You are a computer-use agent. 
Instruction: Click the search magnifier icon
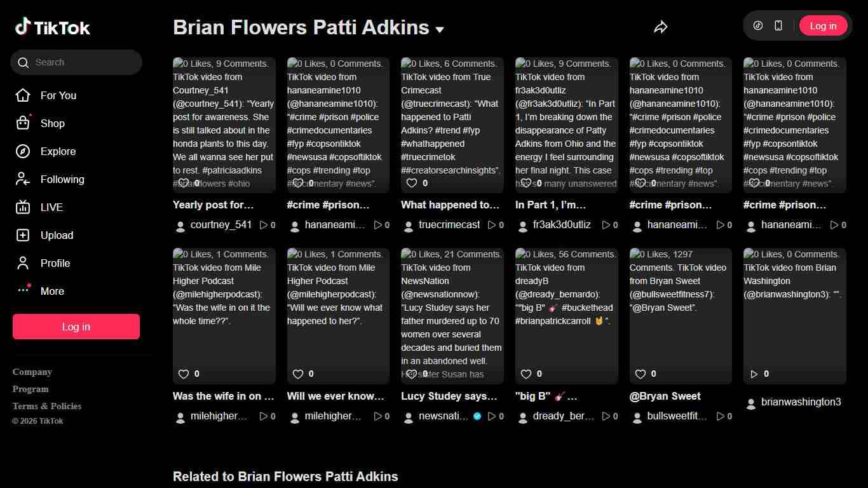pos(23,62)
